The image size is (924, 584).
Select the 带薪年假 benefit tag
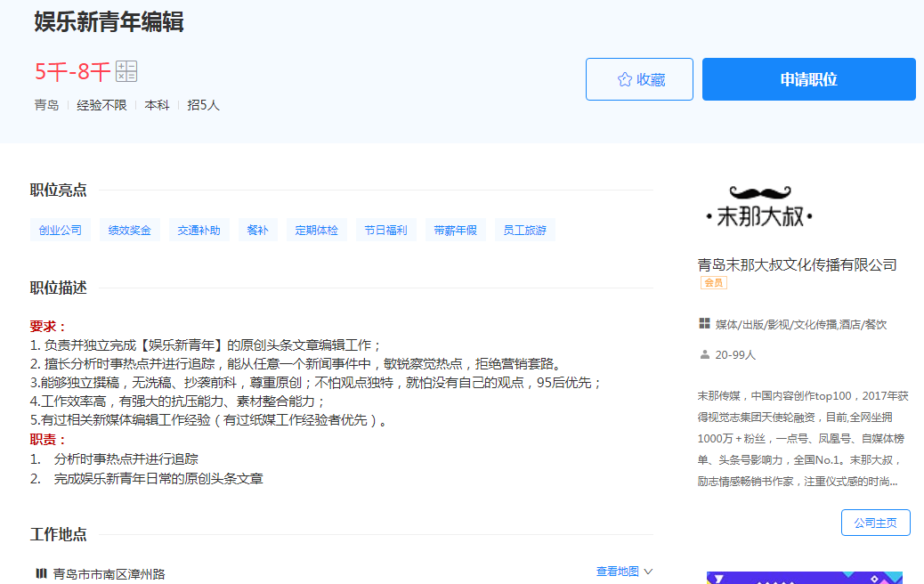tap(455, 231)
